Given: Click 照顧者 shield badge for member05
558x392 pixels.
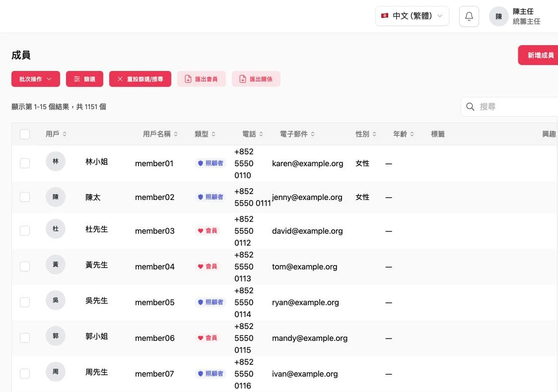Looking at the screenshot, I should 210,302.
